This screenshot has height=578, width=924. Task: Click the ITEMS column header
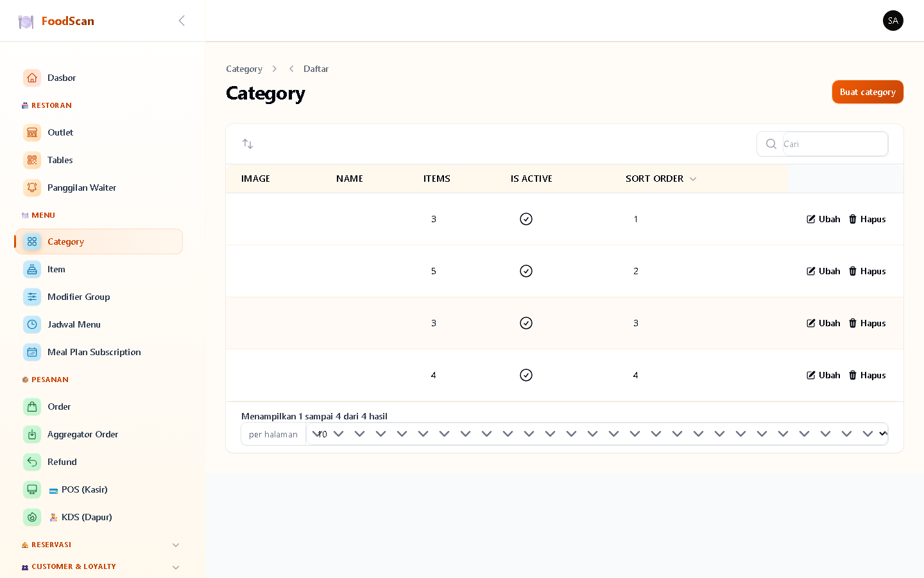pos(437,179)
